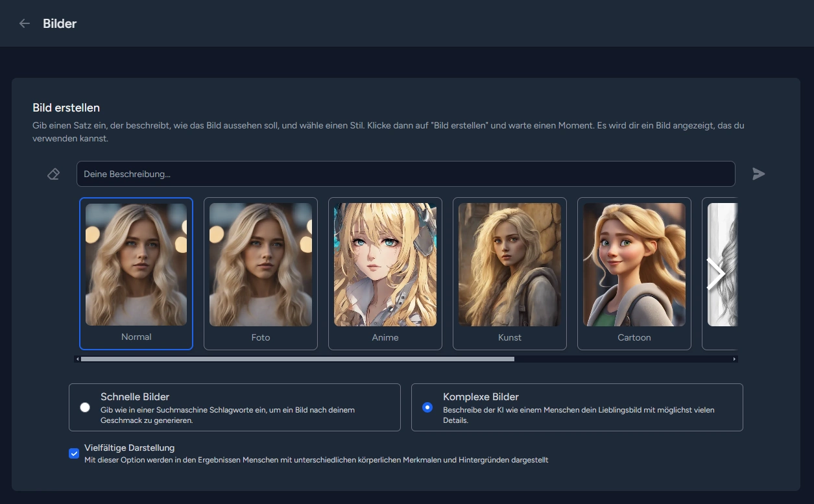
Task: Choose the Foto style card
Action: point(261,273)
